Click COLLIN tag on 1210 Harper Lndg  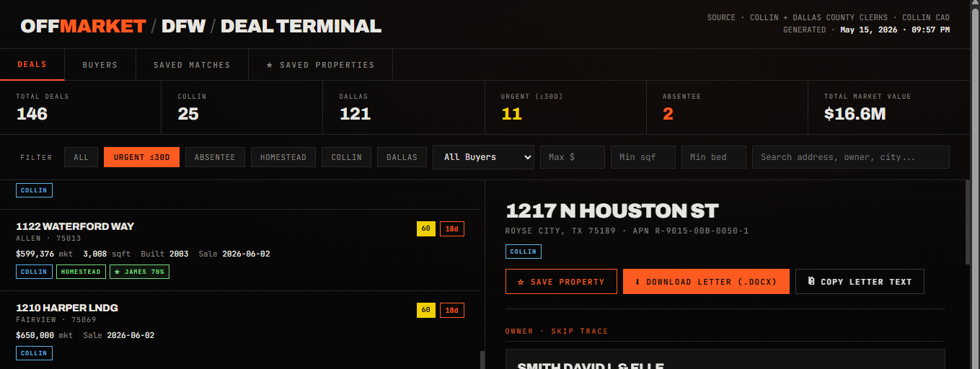(x=34, y=353)
